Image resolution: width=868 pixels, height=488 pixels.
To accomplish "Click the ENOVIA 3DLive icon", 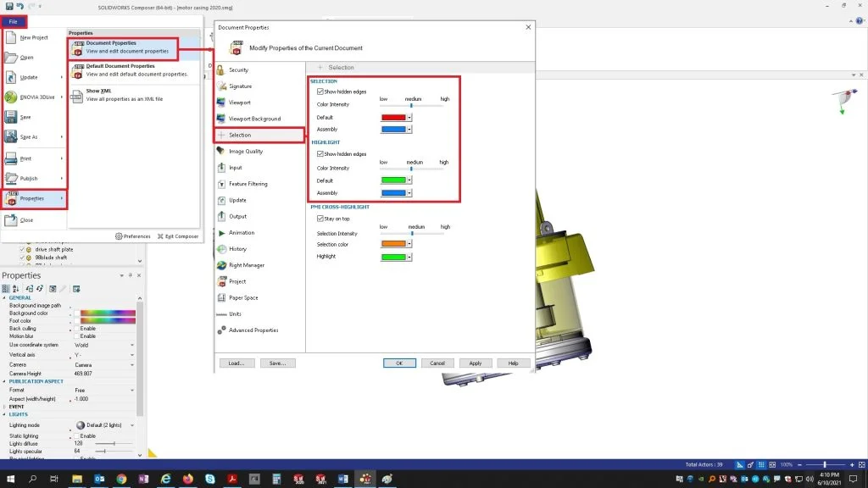I will pyautogui.click(x=11, y=97).
